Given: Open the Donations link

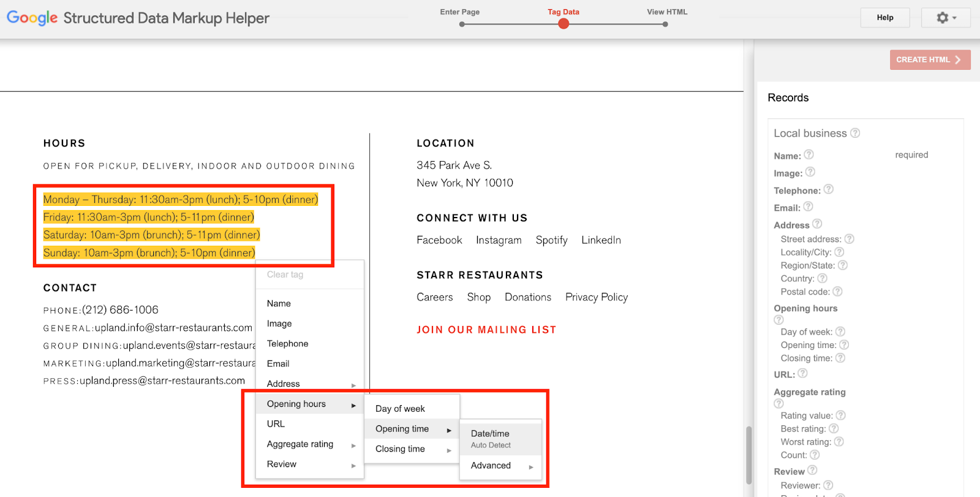Looking at the screenshot, I should click(x=528, y=297).
